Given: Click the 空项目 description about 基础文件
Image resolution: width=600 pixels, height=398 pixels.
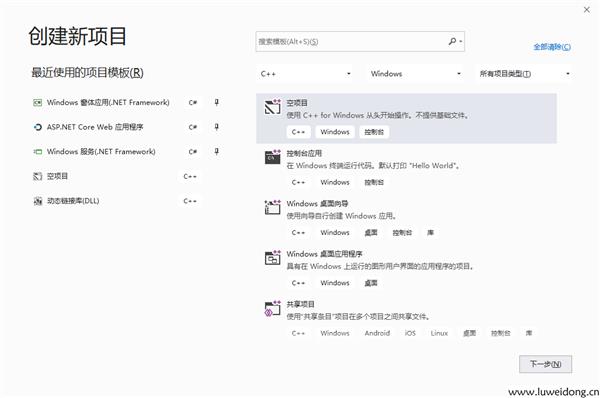Looking at the screenshot, I should tap(378, 115).
